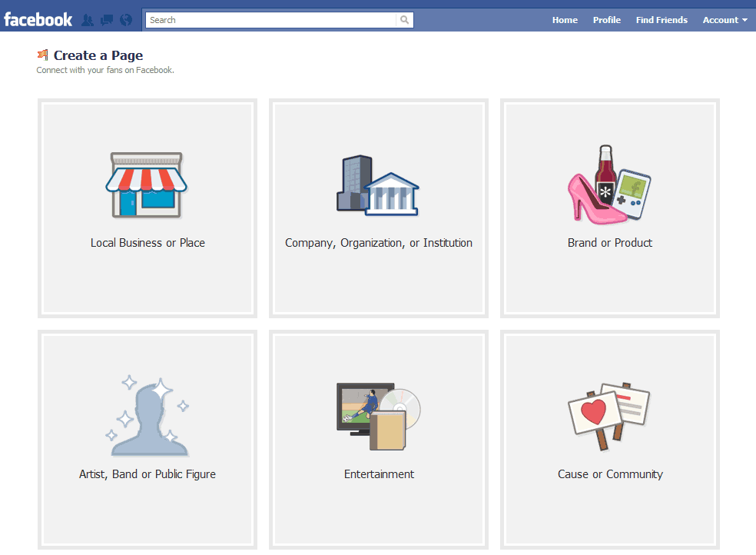The image size is (756, 555).
Task: Click the search magnifier button
Action: pyautogui.click(x=405, y=20)
